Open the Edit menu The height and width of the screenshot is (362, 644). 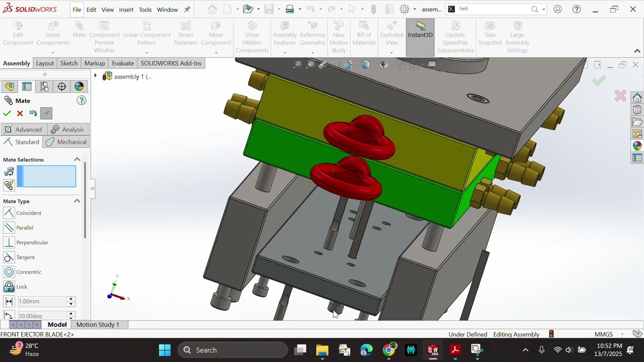point(91,10)
